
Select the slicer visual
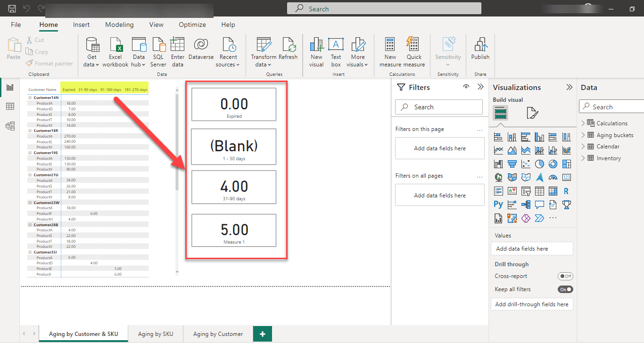pyautogui.click(x=526, y=191)
